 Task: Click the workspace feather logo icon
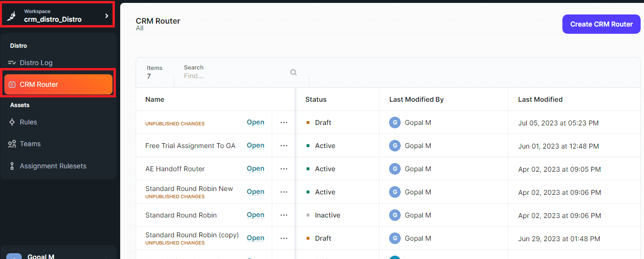point(12,16)
